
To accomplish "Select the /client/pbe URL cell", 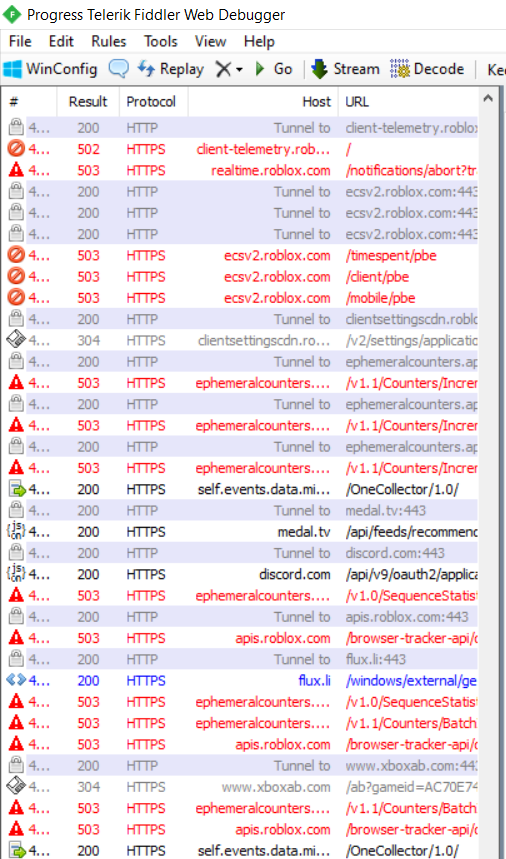I will click(x=377, y=277).
